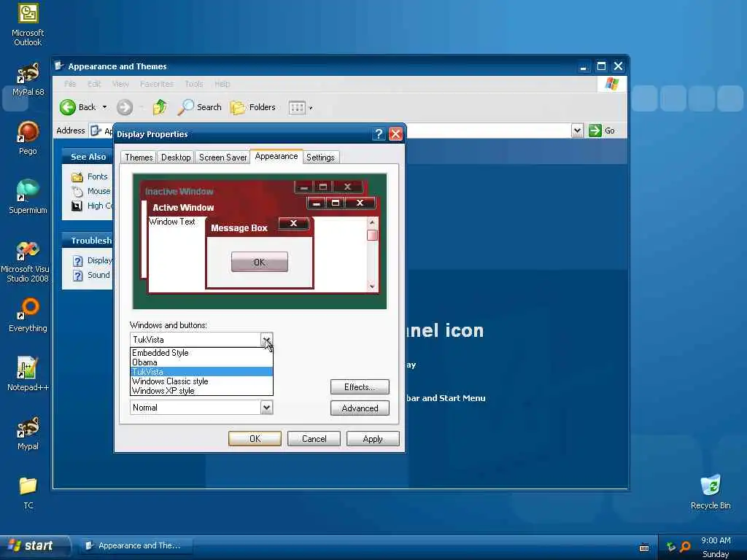Click Appearance and Themes taskbar button

134,545
